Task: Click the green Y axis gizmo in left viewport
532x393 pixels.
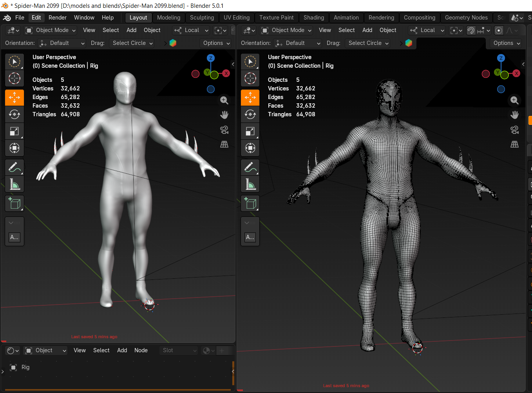Action: pos(208,72)
